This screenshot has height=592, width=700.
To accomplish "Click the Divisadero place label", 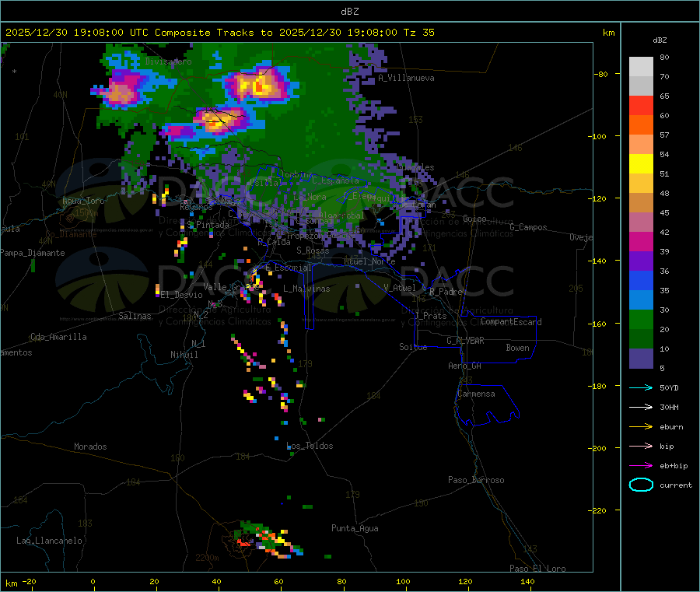I will [x=168, y=61].
